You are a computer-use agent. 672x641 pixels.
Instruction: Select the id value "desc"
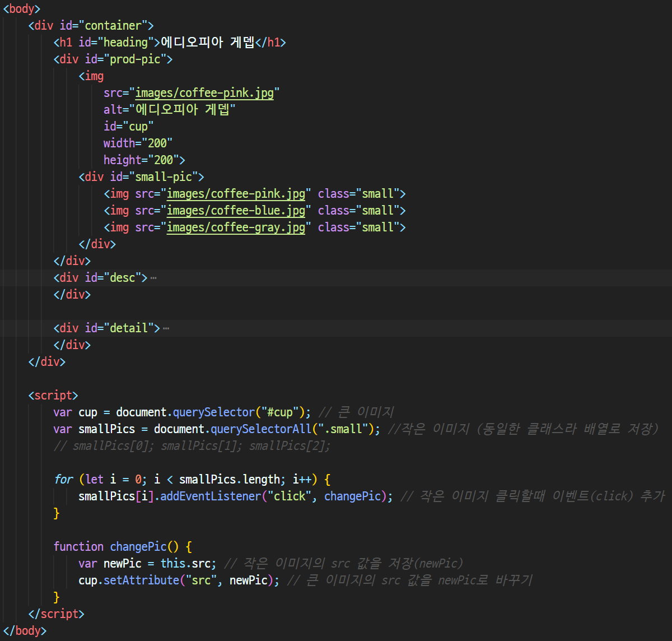123,278
